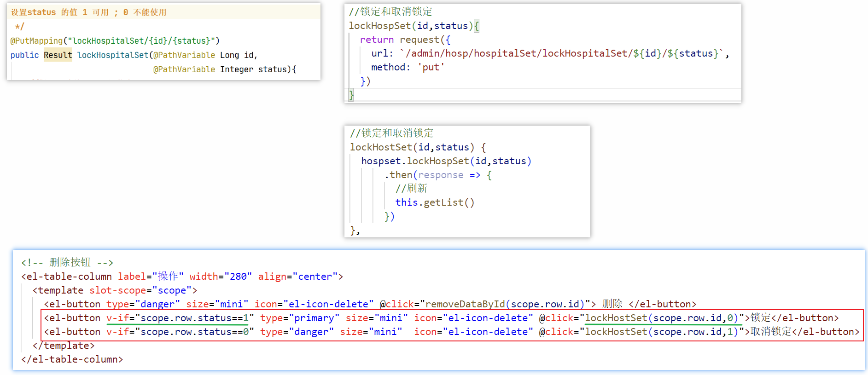Click the @PutMapping annotation line
Viewport: 868px width, 375px height.
115,41
